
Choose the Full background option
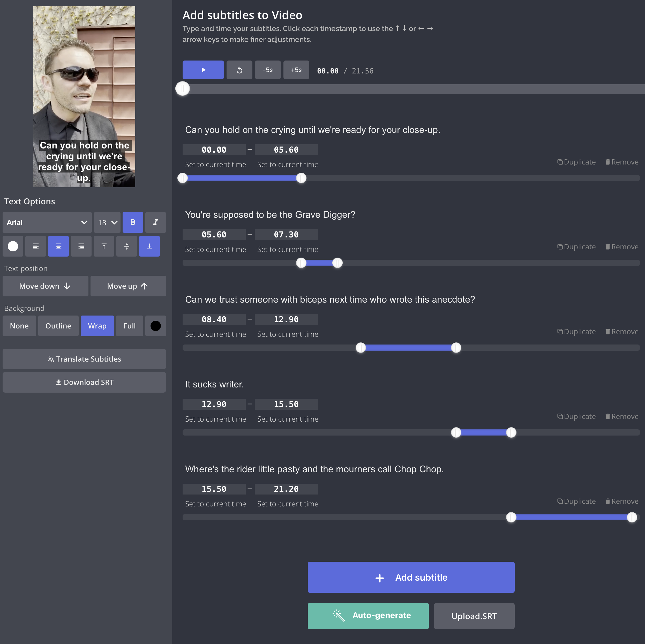(130, 326)
